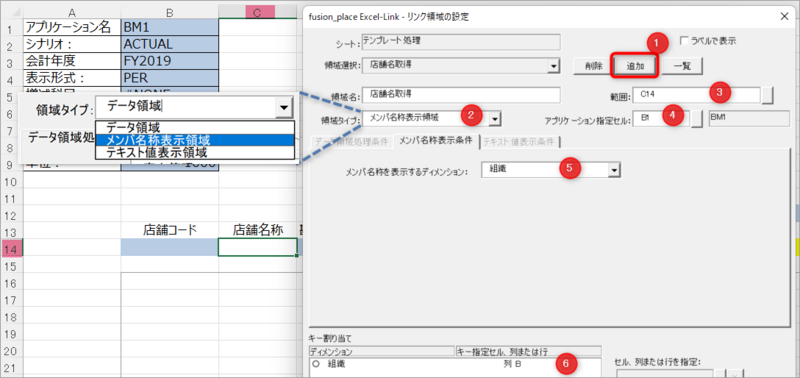Click the 会計年度 cell
Screen dimensions: 800x378
[x=72, y=61]
